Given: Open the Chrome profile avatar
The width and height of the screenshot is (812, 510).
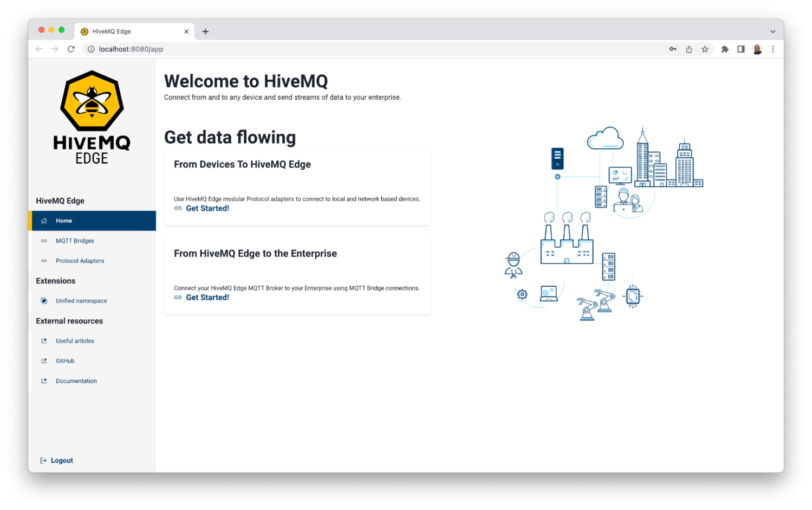Looking at the screenshot, I should (x=757, y=49).
